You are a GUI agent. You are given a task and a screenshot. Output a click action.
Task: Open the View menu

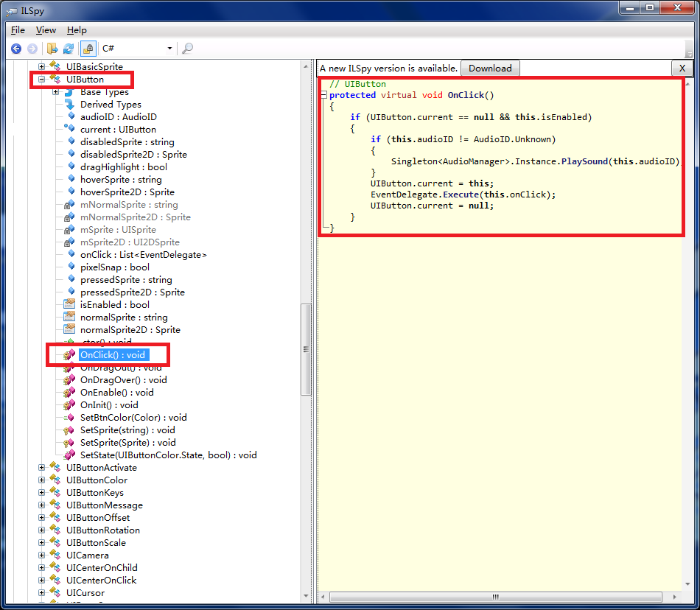pyautogui.click(x=46, y=30)
